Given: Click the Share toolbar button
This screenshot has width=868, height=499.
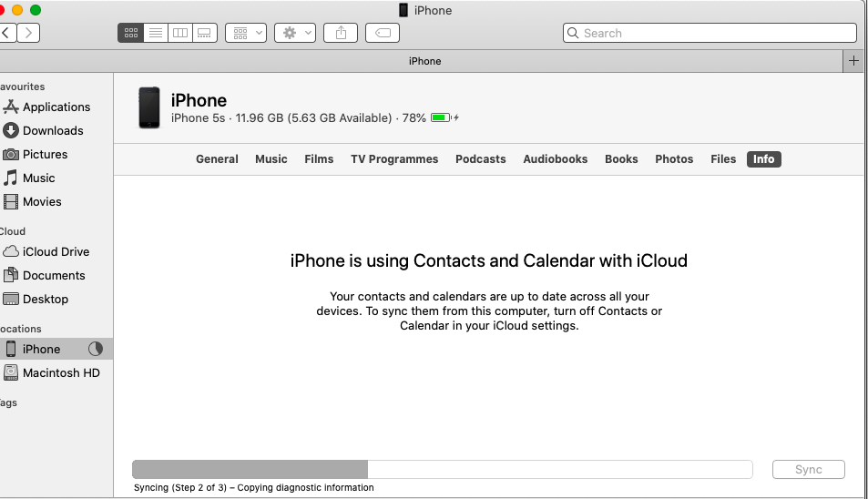Looking at the screenshot, I should coord(341,33).
